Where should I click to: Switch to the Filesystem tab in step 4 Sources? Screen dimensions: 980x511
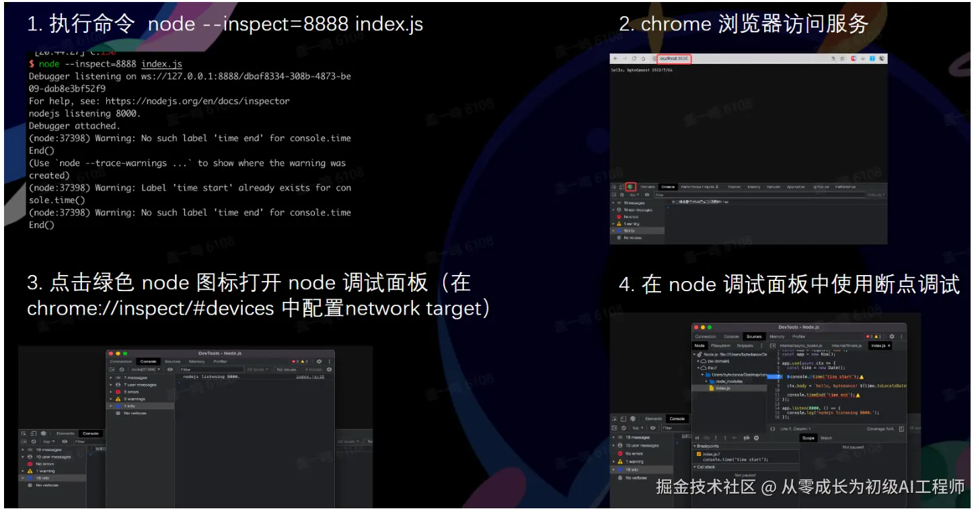click(720, 346)
